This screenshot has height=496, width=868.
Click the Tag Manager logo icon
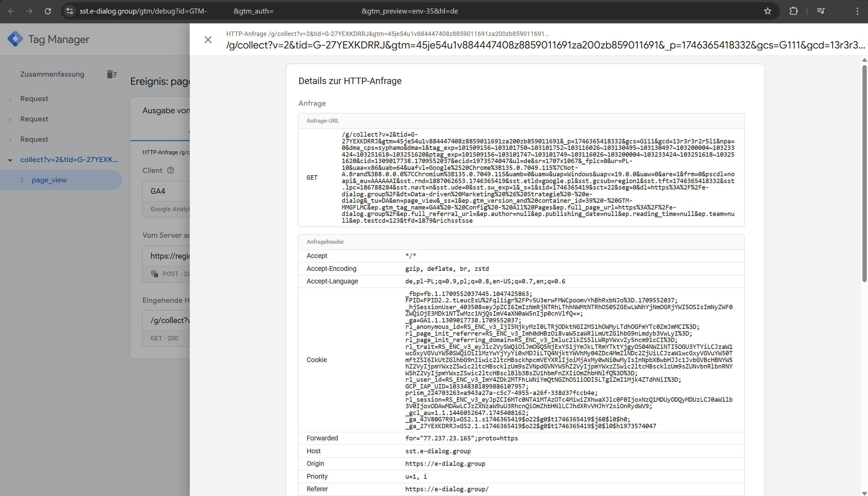pyautogui.click(x=15, y=39)
